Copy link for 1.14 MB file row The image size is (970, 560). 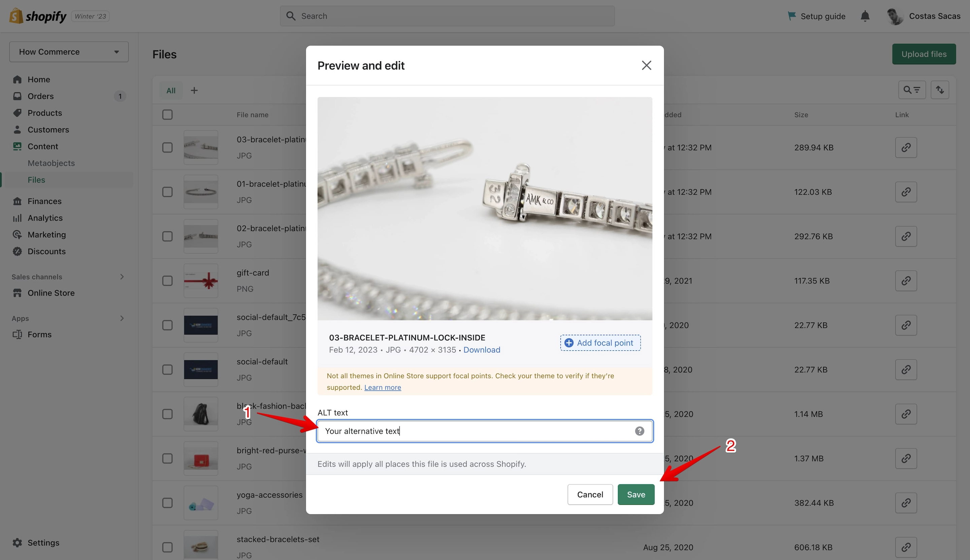[906, 414]
